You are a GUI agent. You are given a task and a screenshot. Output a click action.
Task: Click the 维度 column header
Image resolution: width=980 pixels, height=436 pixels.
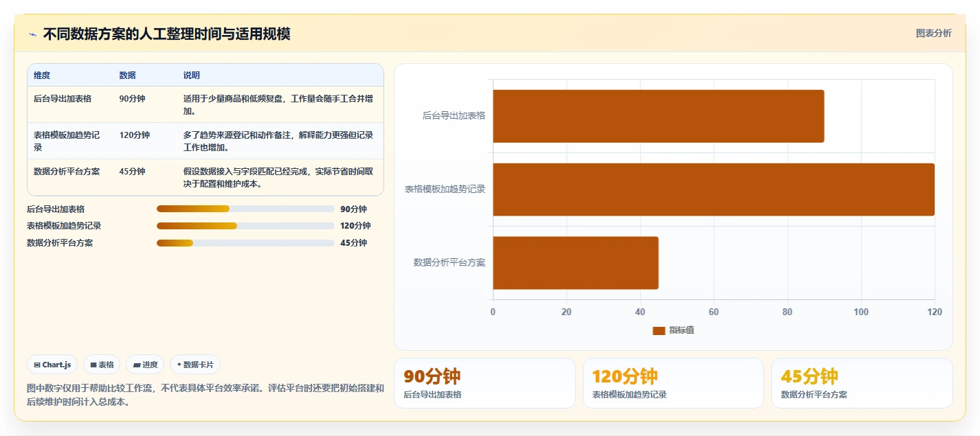pyautogui.click(x=42, y=75)
